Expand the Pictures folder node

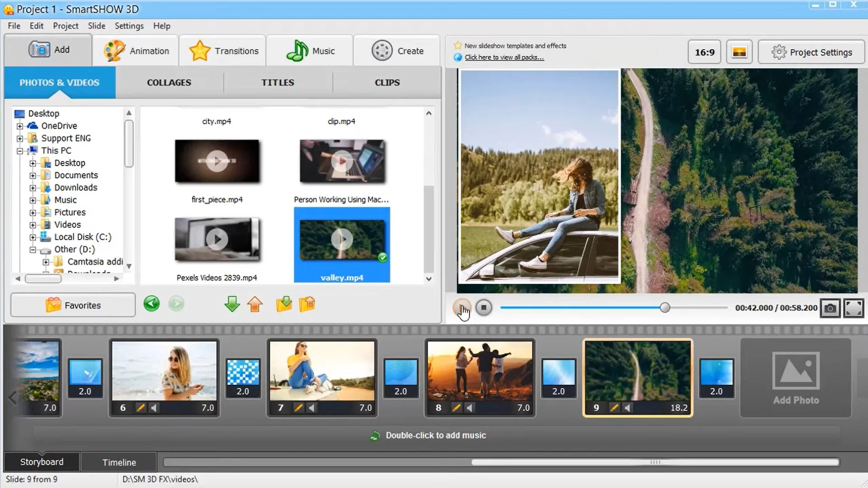tap(33, 212)
